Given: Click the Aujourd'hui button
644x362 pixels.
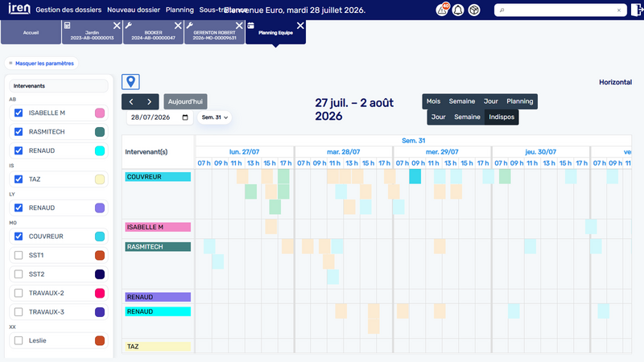Looking at the screenshot, I should pos(185,102).
